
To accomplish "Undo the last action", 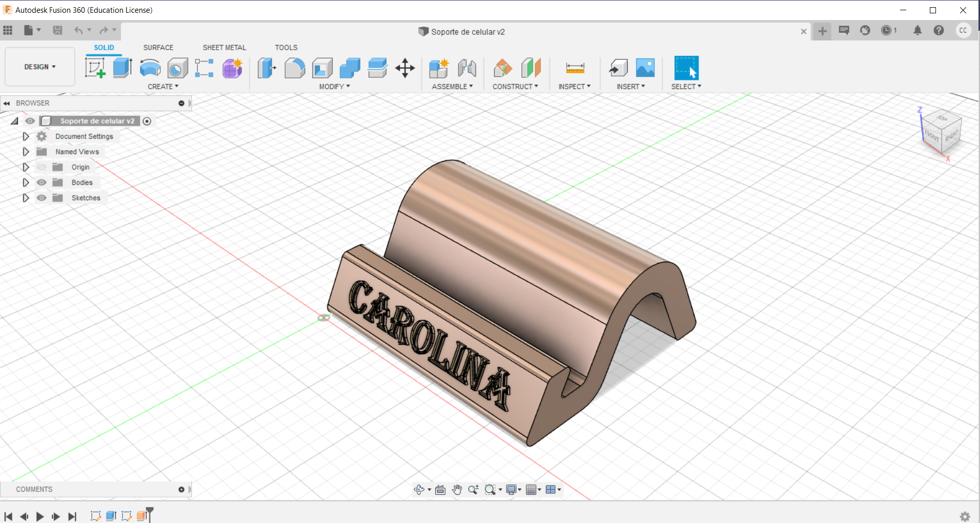I will click(x=78, y=30).
